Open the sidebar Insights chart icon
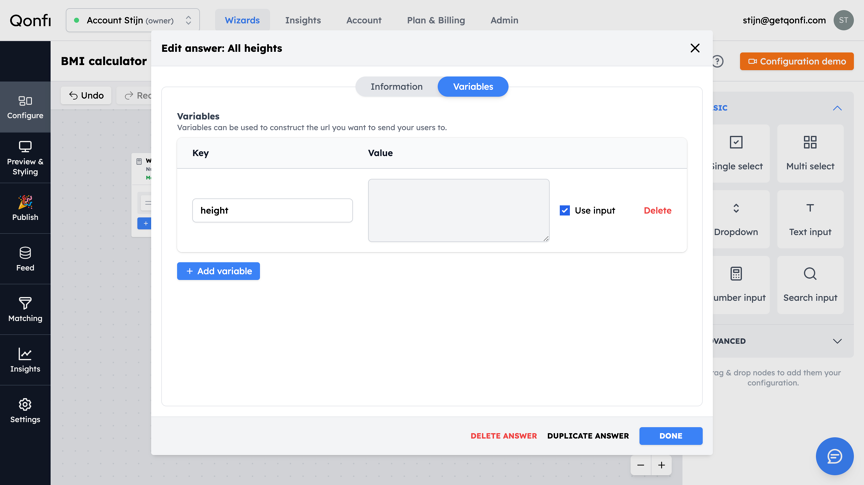Image resolution: width=864 pixels, height=485 pixels. point(25,360)
